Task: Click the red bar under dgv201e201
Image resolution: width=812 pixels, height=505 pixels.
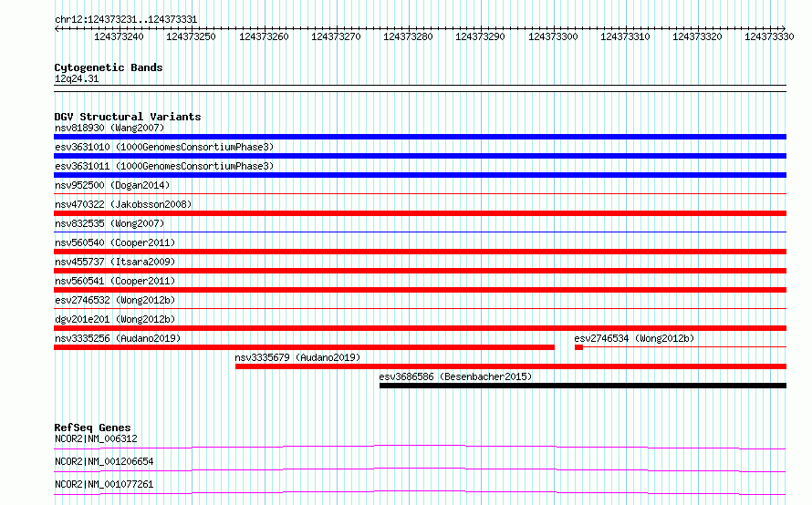Action: point(420,328)
